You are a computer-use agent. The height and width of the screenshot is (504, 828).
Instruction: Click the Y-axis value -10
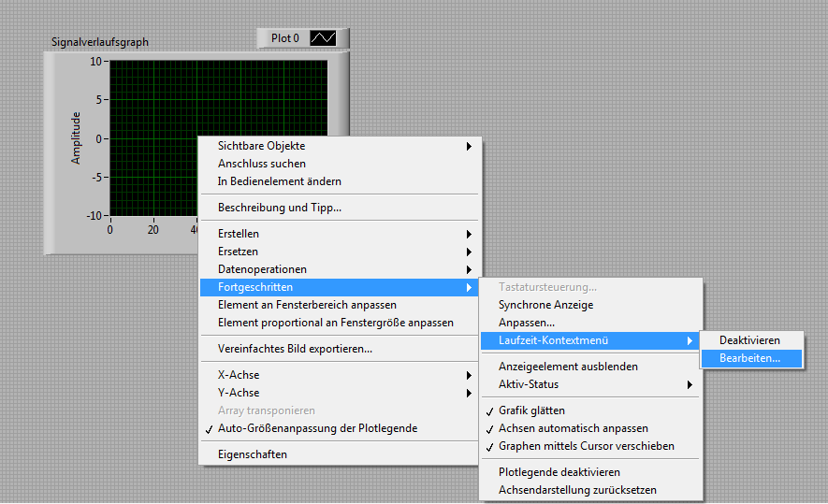tap(94, 215)
